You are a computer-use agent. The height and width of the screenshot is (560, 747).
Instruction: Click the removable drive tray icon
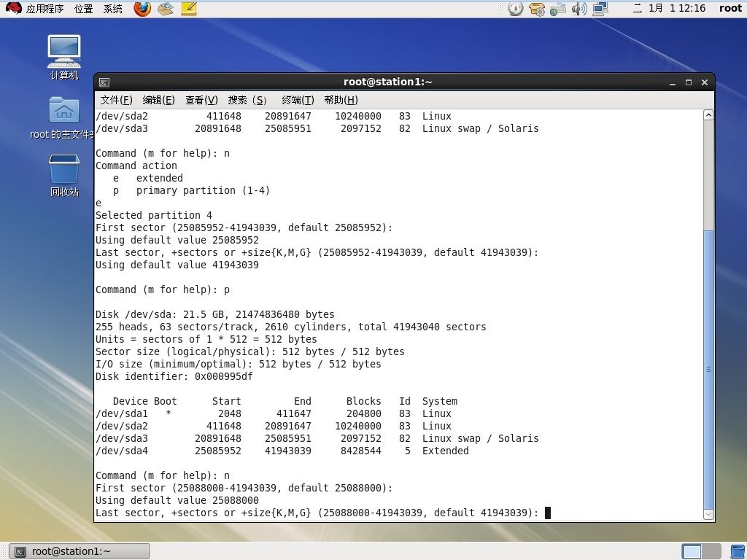coord(558,9)
